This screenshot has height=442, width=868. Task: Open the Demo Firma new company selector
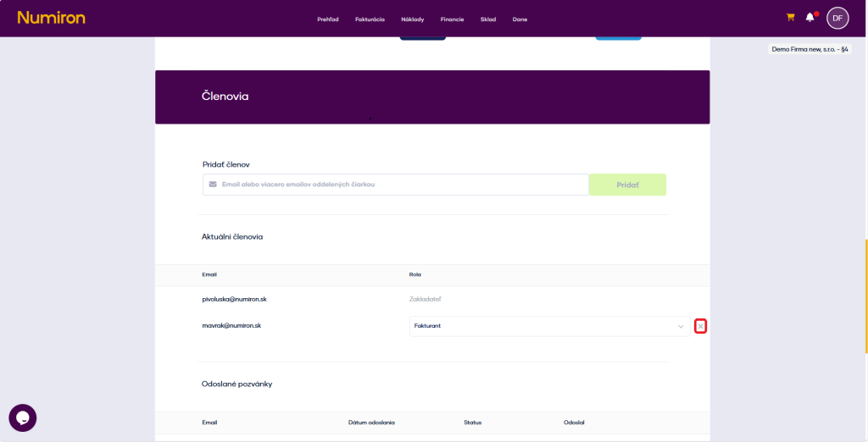coord(810,49)
